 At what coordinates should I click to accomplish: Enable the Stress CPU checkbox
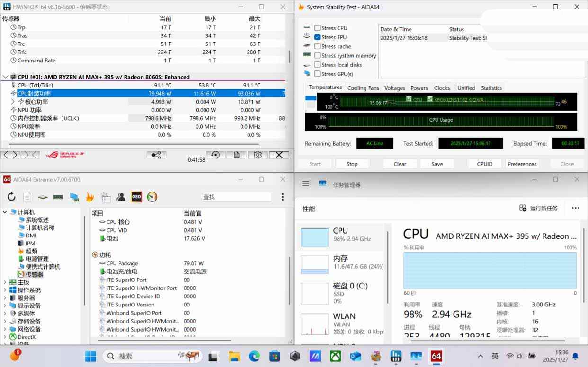(x=317, y=28)
